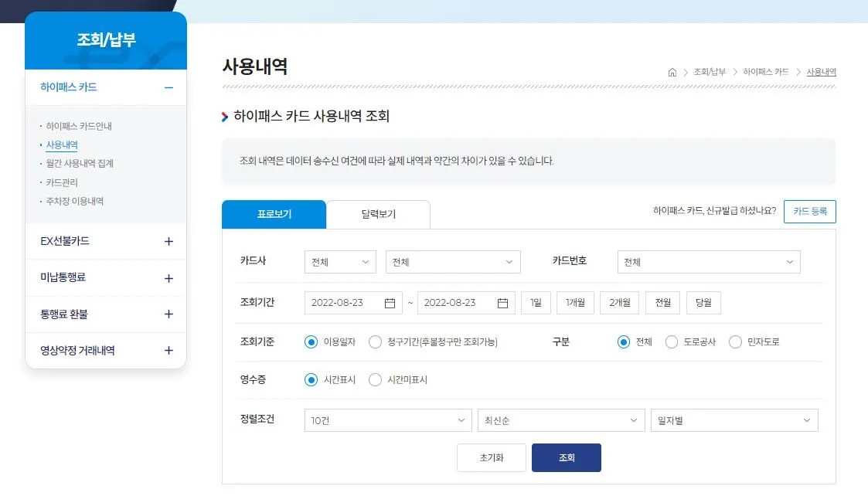The width and height of the screenshot is (868, 496).
Task: Open the 카드사 전체 dropdown
Action: [340, 261]
